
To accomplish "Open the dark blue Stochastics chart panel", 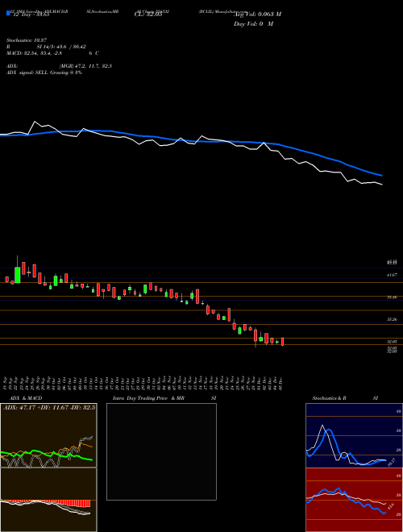I will click(354, 435).
